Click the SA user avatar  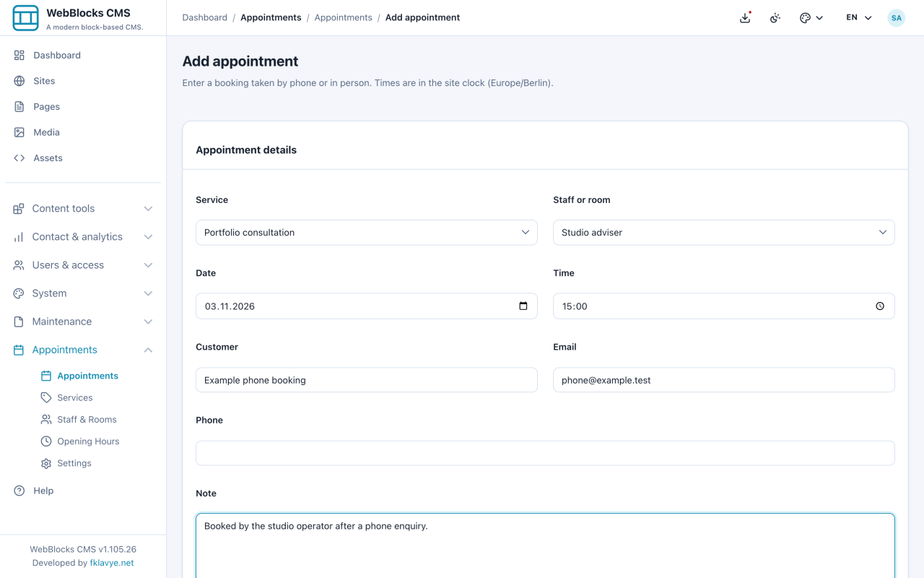click(897, 18)
